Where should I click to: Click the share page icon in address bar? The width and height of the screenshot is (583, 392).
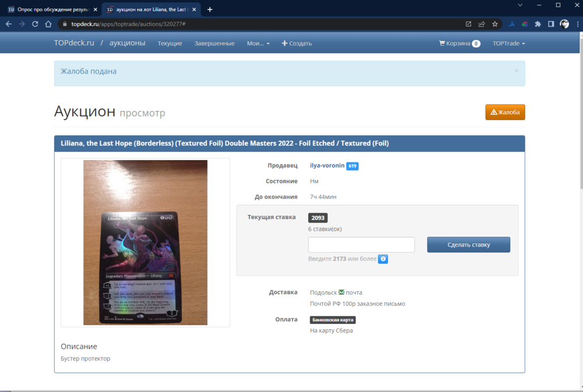[x=482, y=24]
